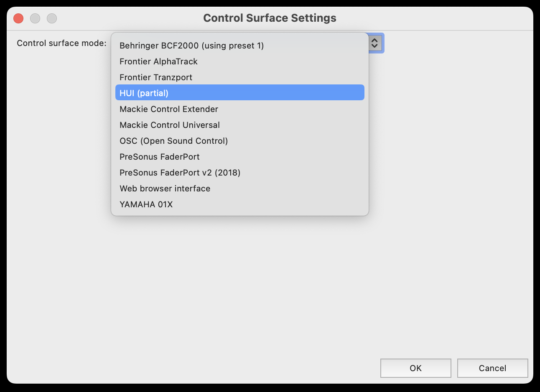Image resolution: width=540 pixels, height=392 pixels.
Task: Select Web browser interface mode
Action: pos(239,188)
